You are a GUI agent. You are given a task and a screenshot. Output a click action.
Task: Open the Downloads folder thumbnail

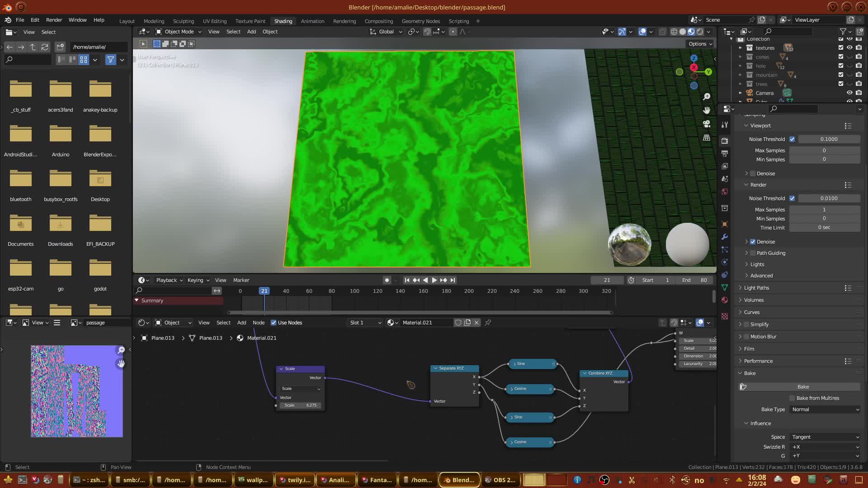tap(60, 225)
